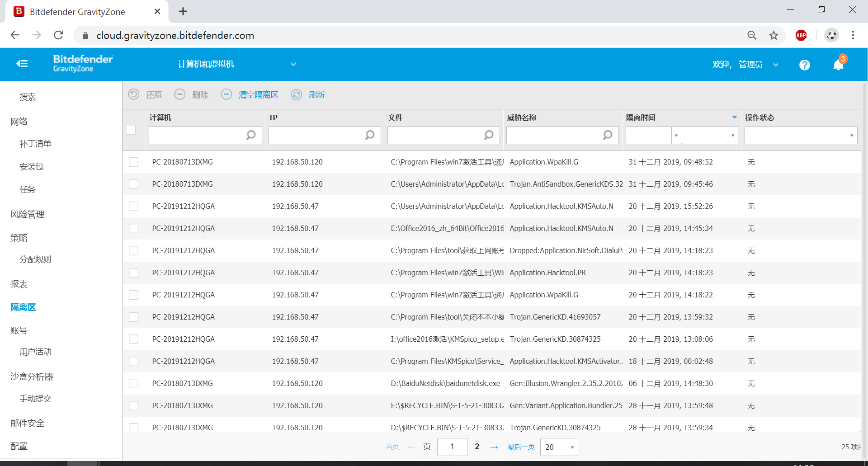
Task: Click the 搜索 item in the sidebar
Action: click(x=28, y=97)
